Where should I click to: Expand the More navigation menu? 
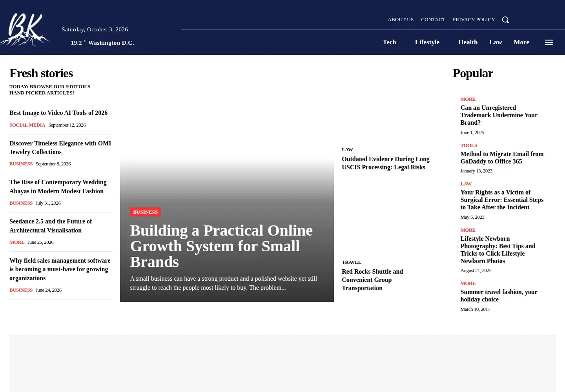pyautogui.click(x=521, y=42)
